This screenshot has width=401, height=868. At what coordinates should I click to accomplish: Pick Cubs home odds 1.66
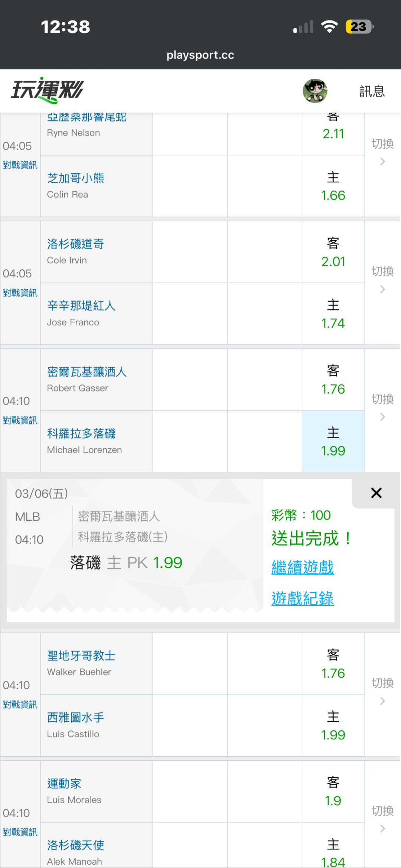[333, 186]
